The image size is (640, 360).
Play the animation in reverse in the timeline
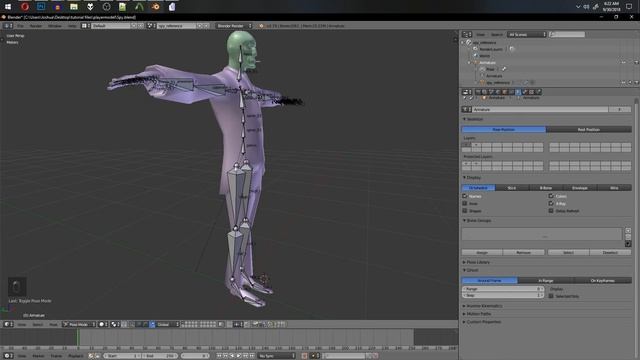point(232,356)
